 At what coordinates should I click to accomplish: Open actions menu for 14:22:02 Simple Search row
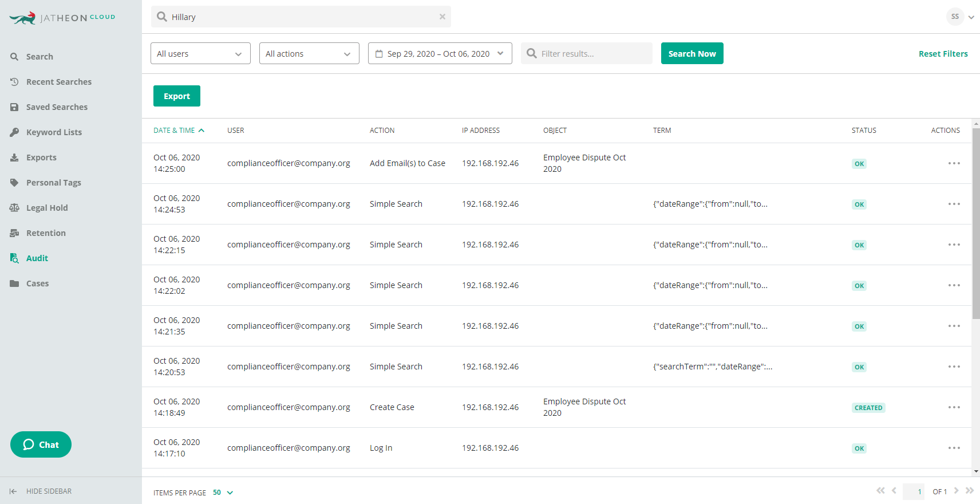click(954, 285)
